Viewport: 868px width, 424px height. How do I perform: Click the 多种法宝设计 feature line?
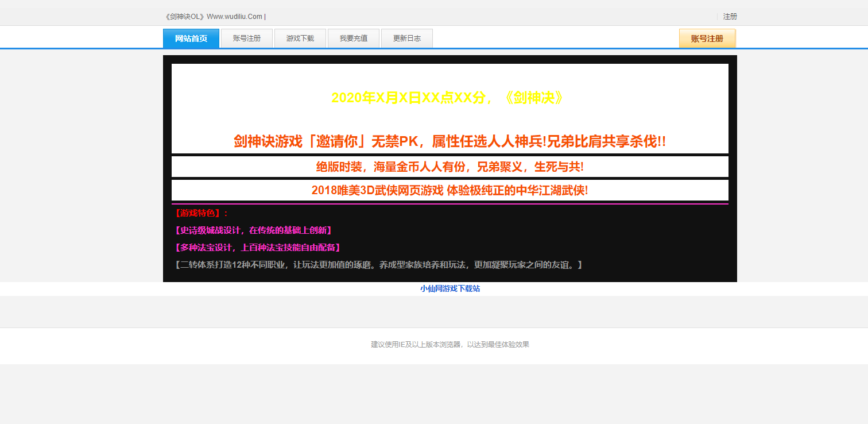(257, 248)
